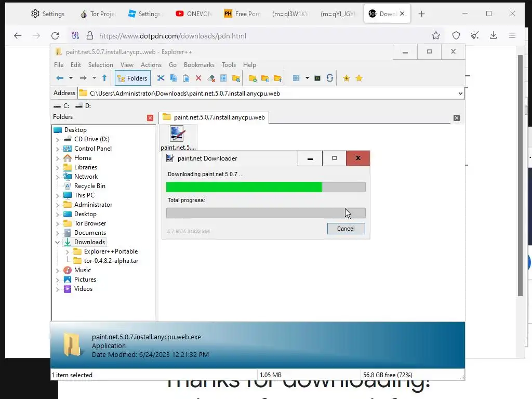This screenshot has width=532, height=399.
Task: Open the File menu
Action: [59, 65]
